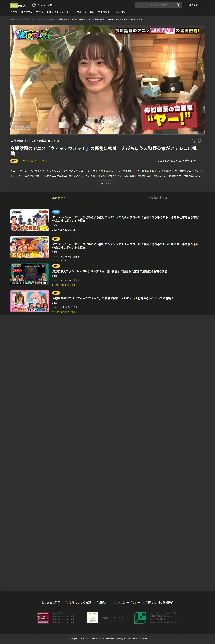215x644 pixels.
Task: Open よくあるご質問 in the header
Action: coord(45,5)
